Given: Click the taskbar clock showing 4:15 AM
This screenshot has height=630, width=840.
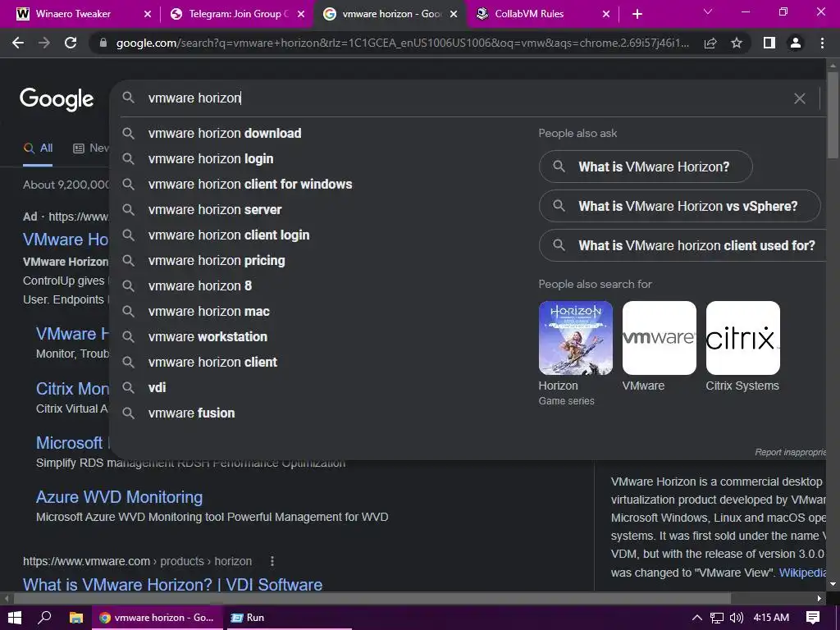Looking at the screenshot, I should tap(771, 618).
